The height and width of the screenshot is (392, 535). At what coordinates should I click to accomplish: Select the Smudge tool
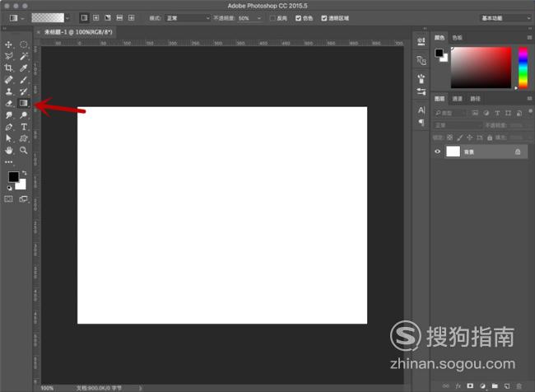click(x=8, y=115)
